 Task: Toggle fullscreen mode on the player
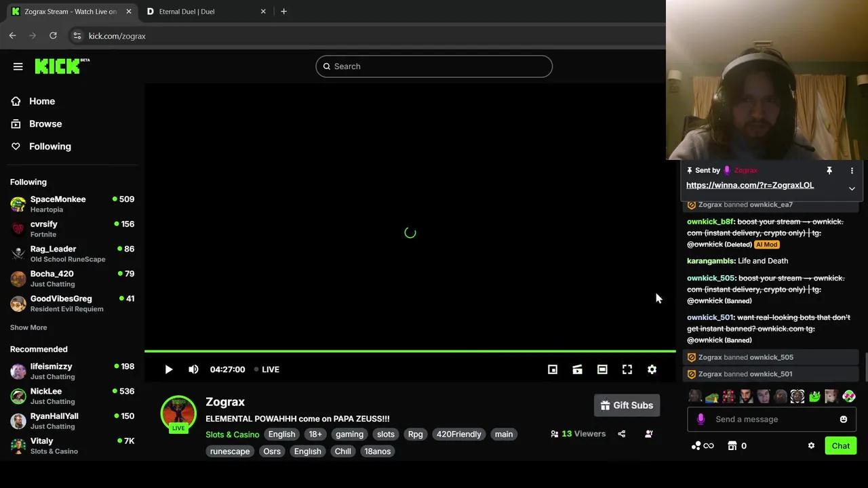point(627,369)
